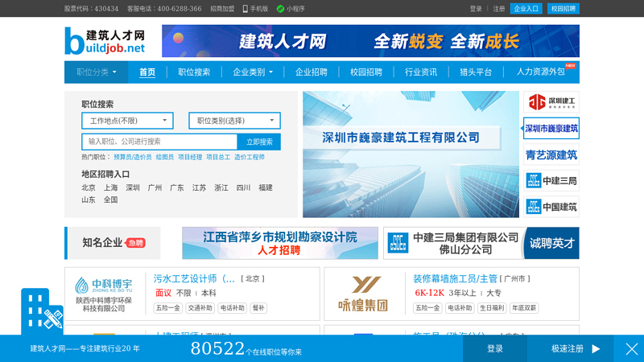Click the 年底双薪 tag under 装修幕墙施工员
Screen dimensions: 644x362
pyautogui.click(x=524, y=308)
